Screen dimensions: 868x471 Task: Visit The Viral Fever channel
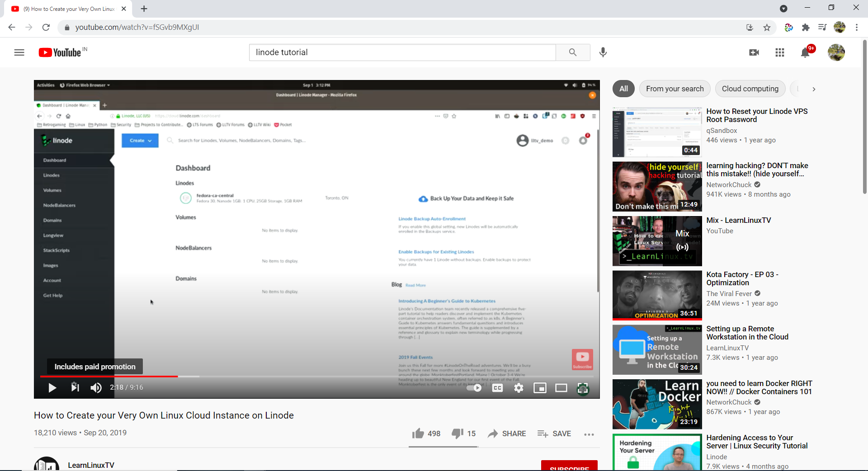(729, 294)
